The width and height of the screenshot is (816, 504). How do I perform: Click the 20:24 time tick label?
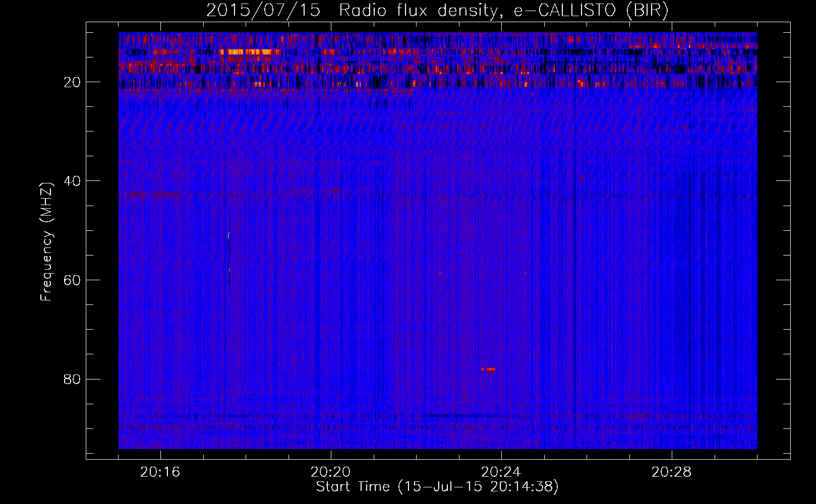click(x=501, y=472)
